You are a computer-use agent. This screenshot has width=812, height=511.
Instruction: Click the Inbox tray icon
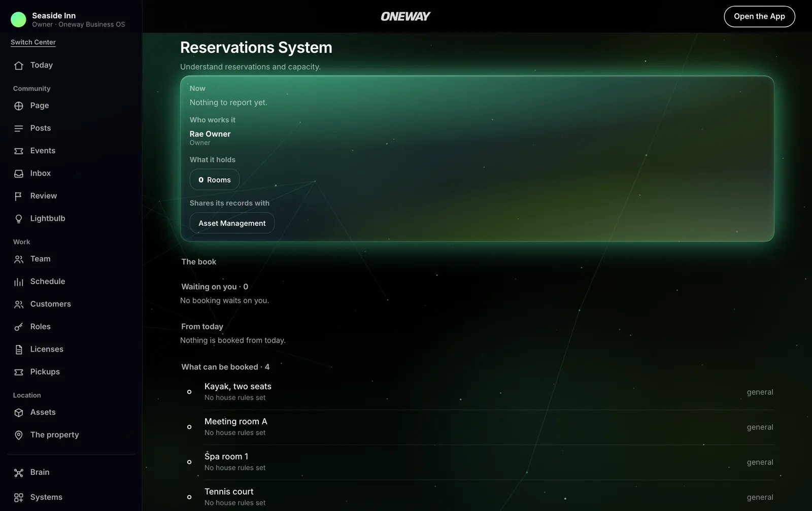[x=19, y=174]
